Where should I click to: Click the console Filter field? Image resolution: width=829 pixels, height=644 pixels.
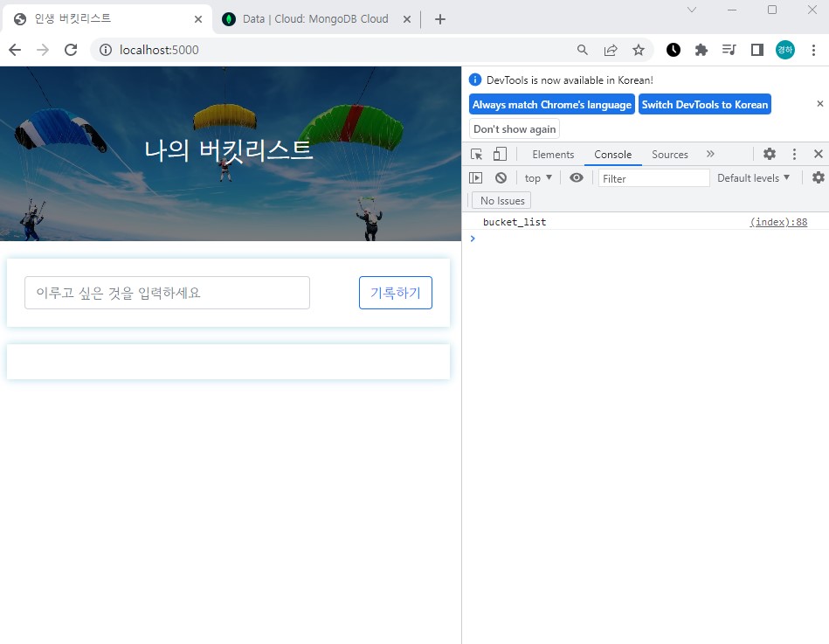pos(654,178)
